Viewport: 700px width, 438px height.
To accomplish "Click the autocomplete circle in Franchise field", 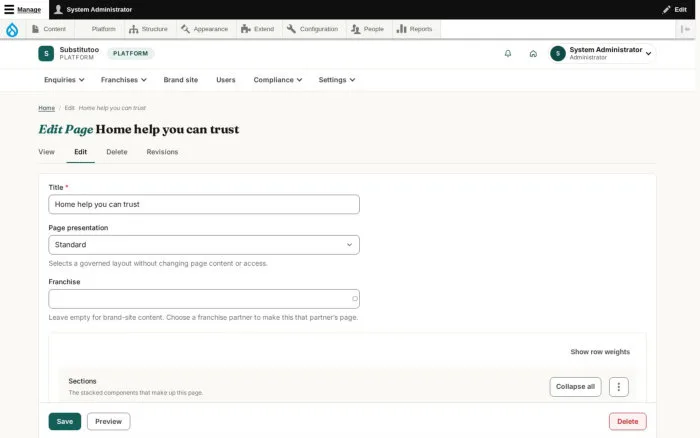I will (354, 299).
